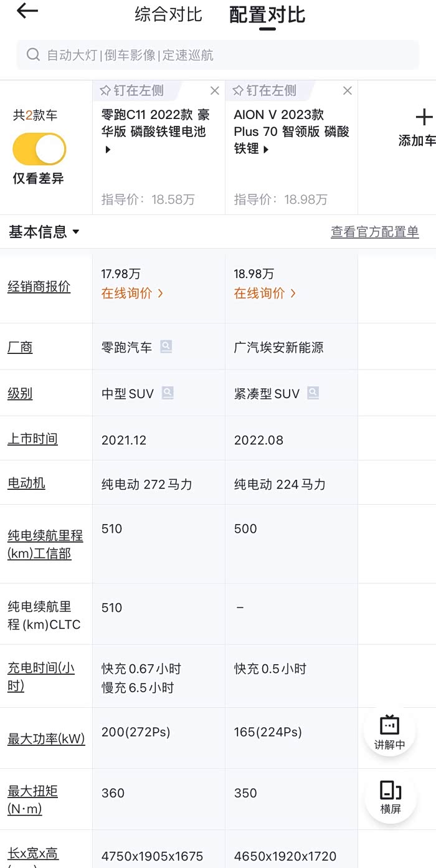
Task: Click the search magnifier icon
Action: pyautogui.click(x=33, y=55)
